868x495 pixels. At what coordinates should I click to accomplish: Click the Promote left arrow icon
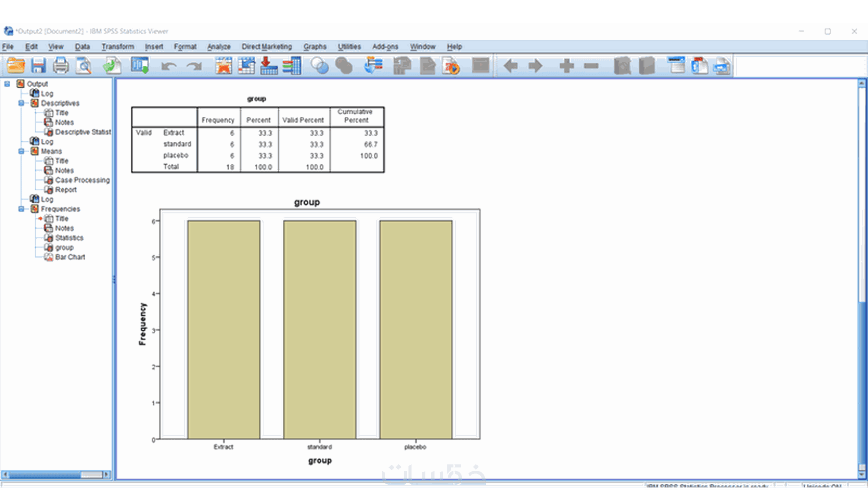coord(511,66)
